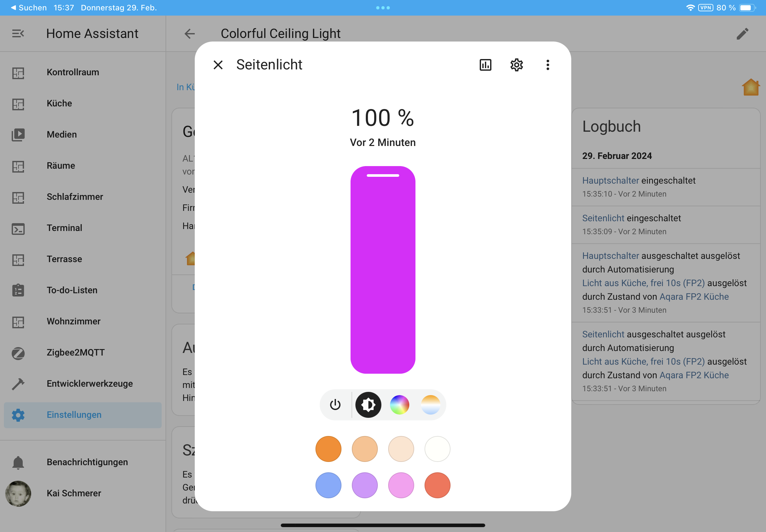766x532 pixels.
Task: Open history graph icon in Seitenlicht dialog
Action: tap(485, 65)
